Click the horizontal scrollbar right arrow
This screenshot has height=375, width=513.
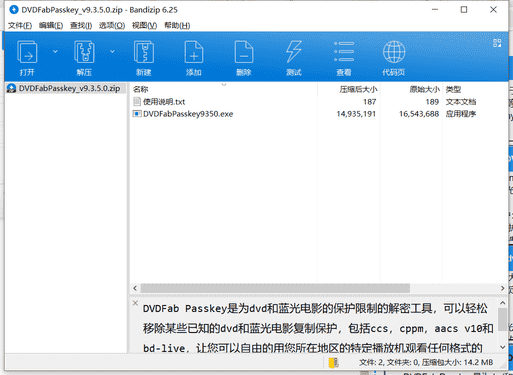pos(502,288)
